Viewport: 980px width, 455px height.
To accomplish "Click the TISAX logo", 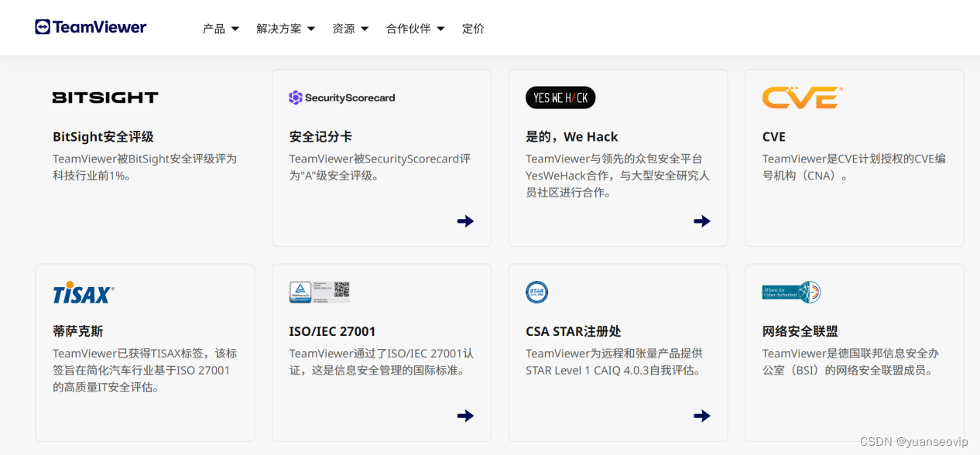I will [x=84, y=293].
